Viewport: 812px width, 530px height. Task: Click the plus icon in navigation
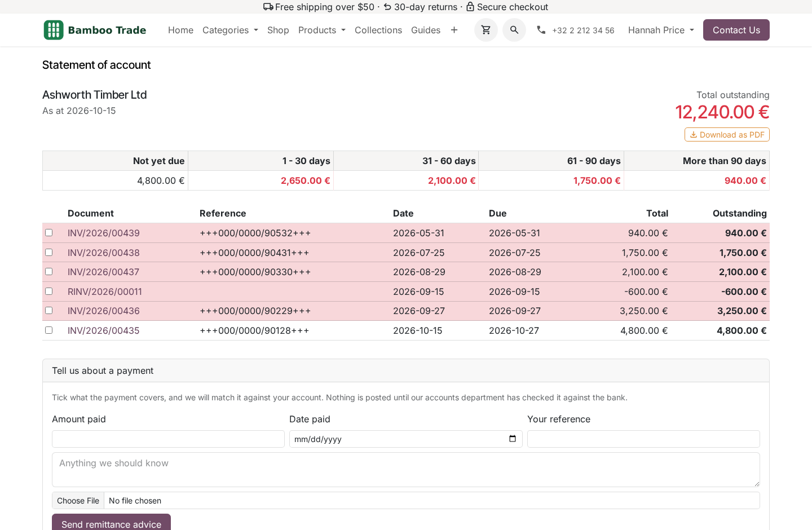(x=454, y=30)
